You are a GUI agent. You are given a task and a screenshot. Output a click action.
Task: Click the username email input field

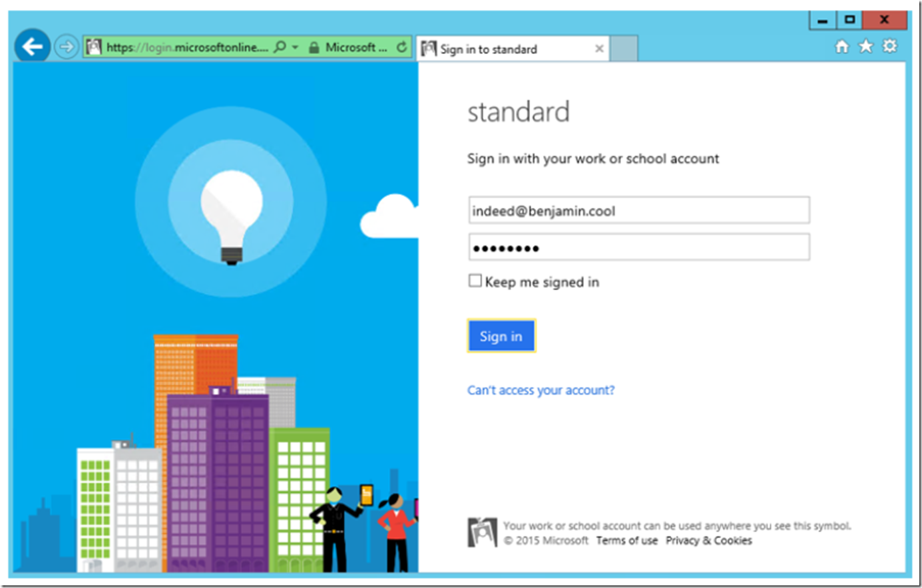tap(638, 211)
